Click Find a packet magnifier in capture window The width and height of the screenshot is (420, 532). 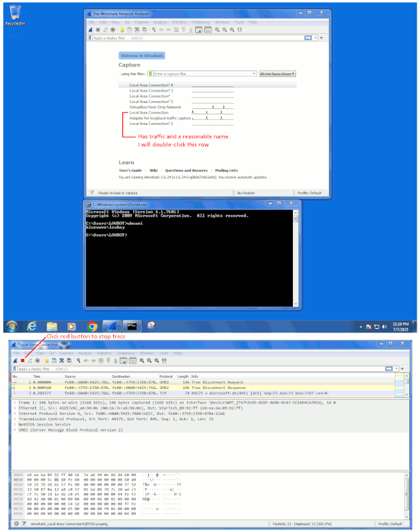pos(79,360)
